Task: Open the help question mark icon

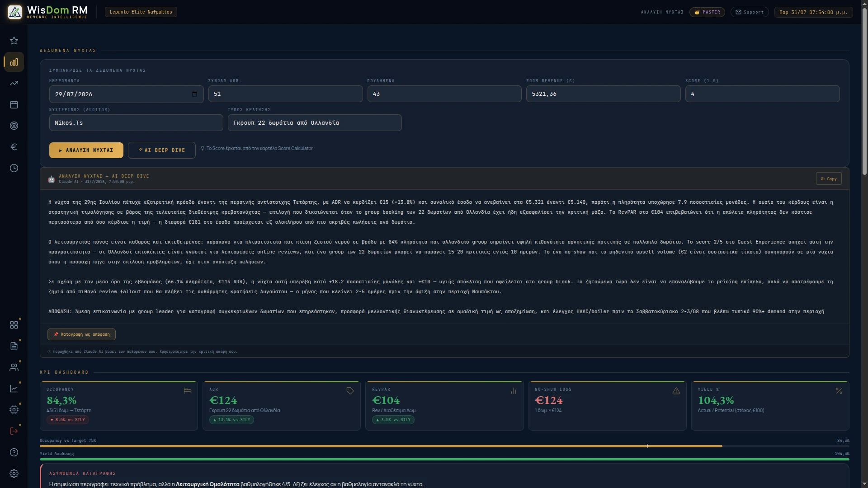Action: (x=14, y=452)
